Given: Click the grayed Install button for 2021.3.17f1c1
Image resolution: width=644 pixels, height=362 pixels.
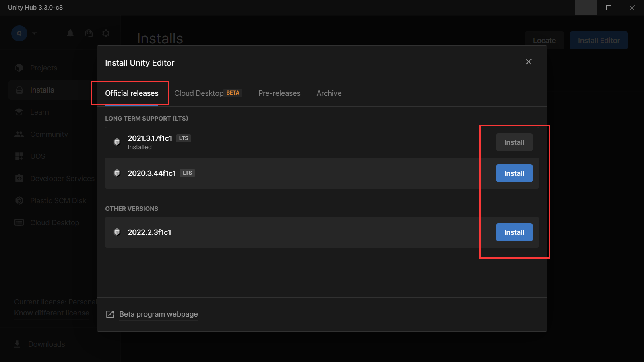Looking at the screenshot, I should click(514, 142).
